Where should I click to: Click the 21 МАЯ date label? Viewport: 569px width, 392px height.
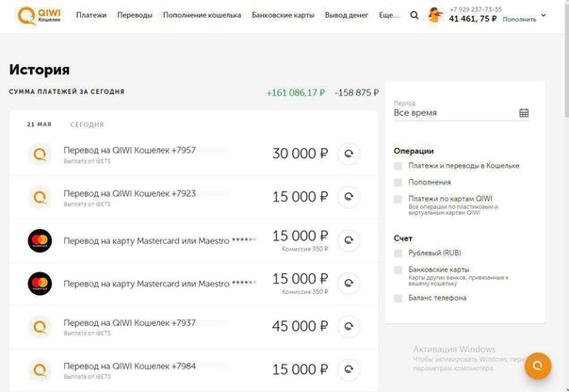tap(40, 124)
